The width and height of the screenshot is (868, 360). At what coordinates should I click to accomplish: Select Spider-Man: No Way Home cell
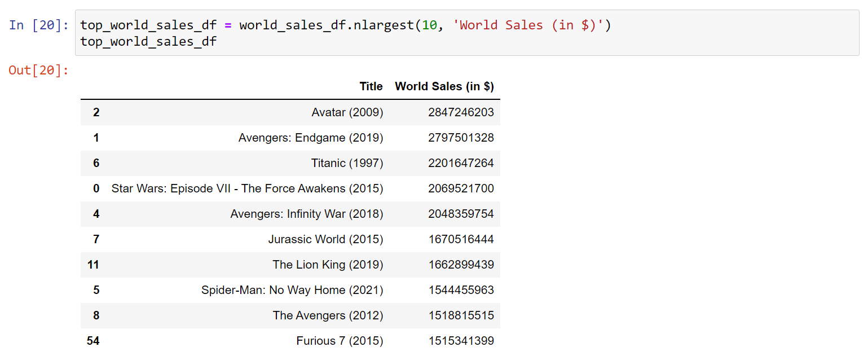click(292, 290)
